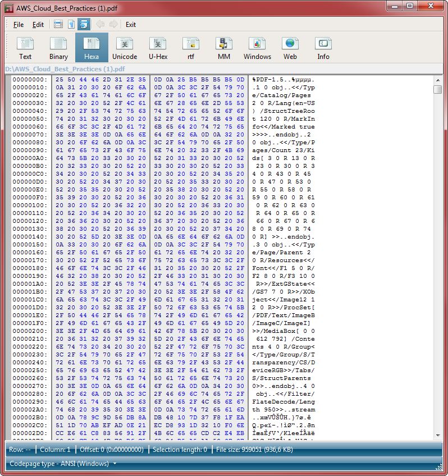Open the Codepage type dropdown arrow
Screen dimensions: 448x476
115,464
